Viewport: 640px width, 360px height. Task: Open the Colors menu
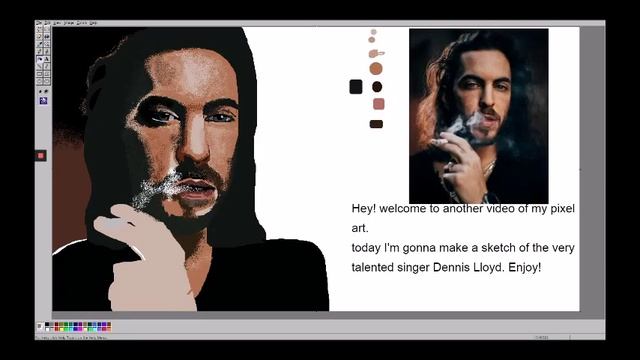82,23
